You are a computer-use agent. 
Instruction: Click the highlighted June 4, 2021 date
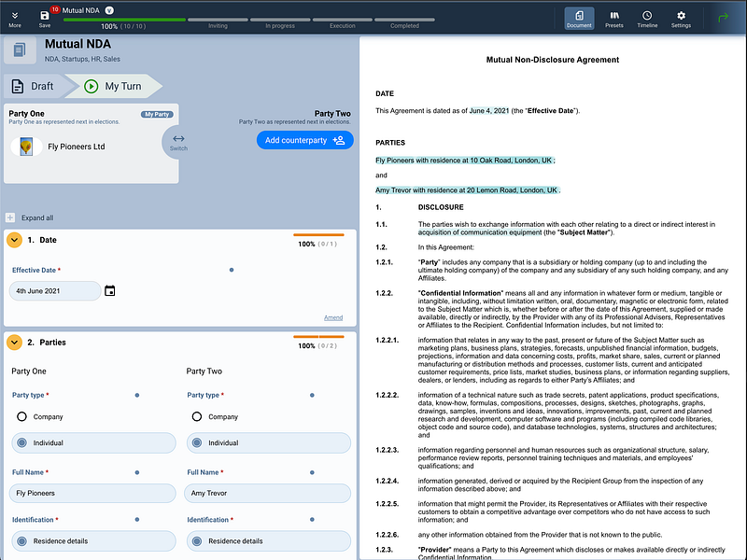coord(488,110)
